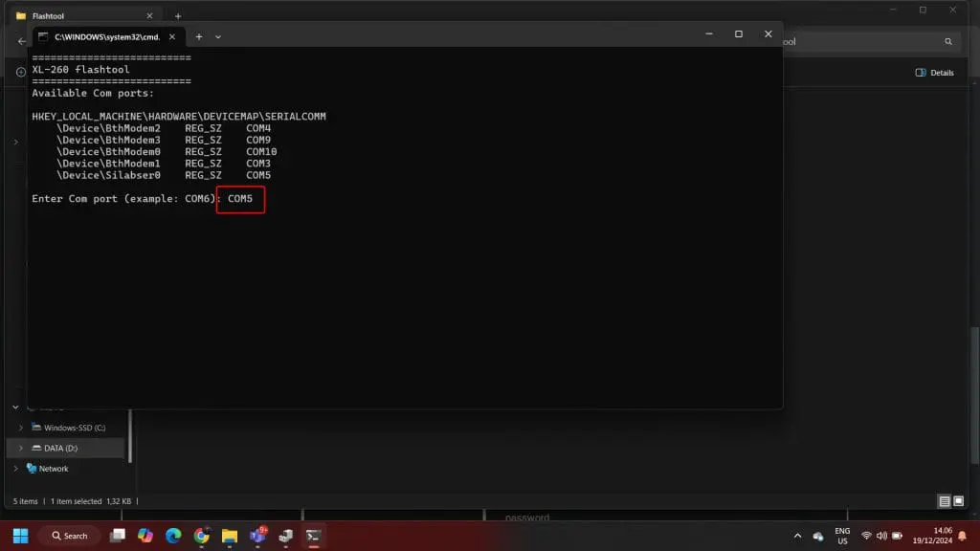980x551 pixels.
Task: Add a new tab in the terminal
Action: tap(198, 36)
